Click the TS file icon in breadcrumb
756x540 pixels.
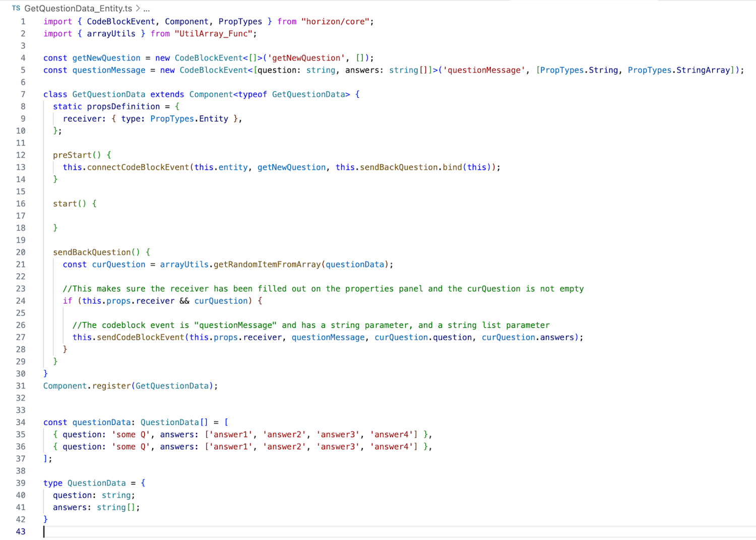click(x=16, y=8)
